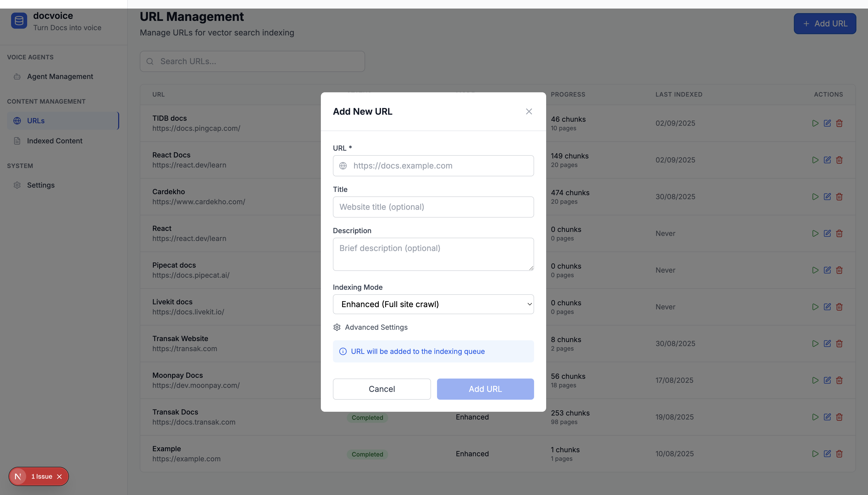Click the edit icon for React Docs row
Image resolution: width=868 pixels, height=495 pixels.
pos(827,160)
